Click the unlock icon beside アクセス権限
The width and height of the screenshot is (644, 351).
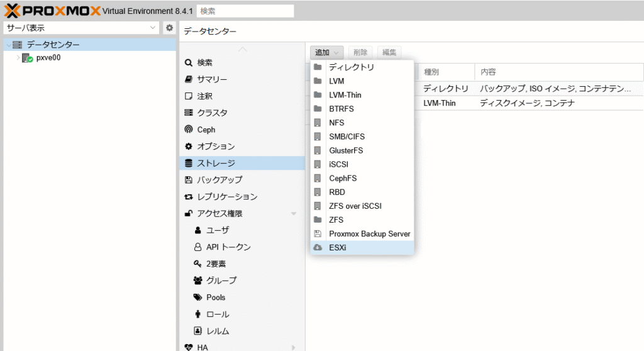pyautogui.click(x=189, y=213)
